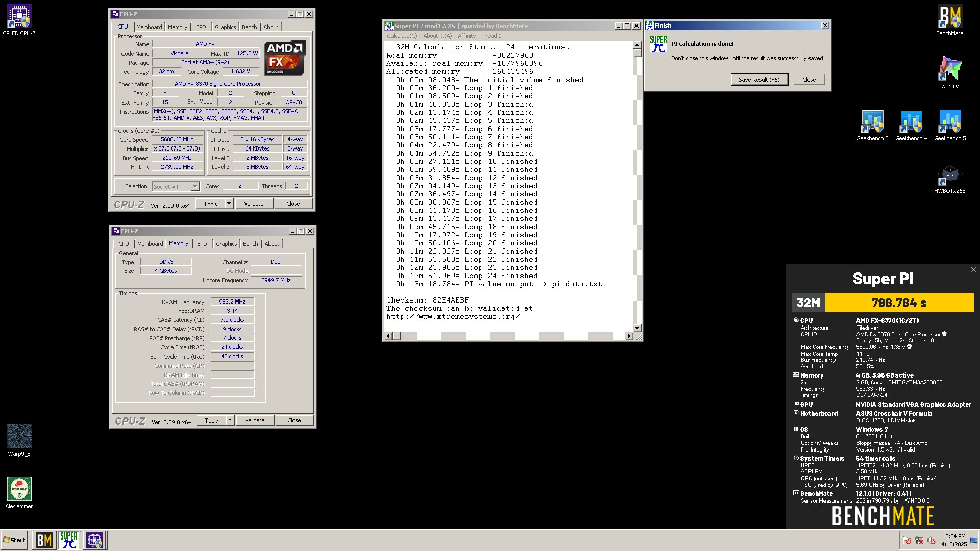
Task: Open Geekbench 4 desktop icon
Action: pyautogui.click(x=911, y=125)
